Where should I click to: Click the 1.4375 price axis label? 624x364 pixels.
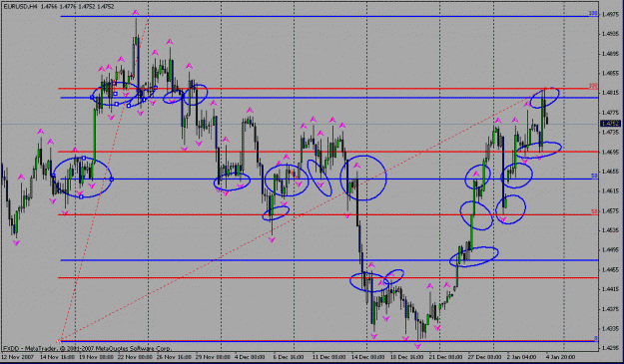(x=610, y=309)
